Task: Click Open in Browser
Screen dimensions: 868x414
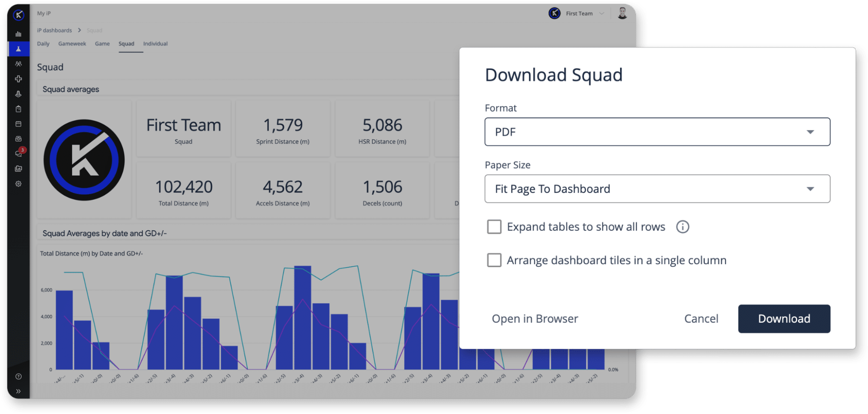Action: tap(535, 319)
